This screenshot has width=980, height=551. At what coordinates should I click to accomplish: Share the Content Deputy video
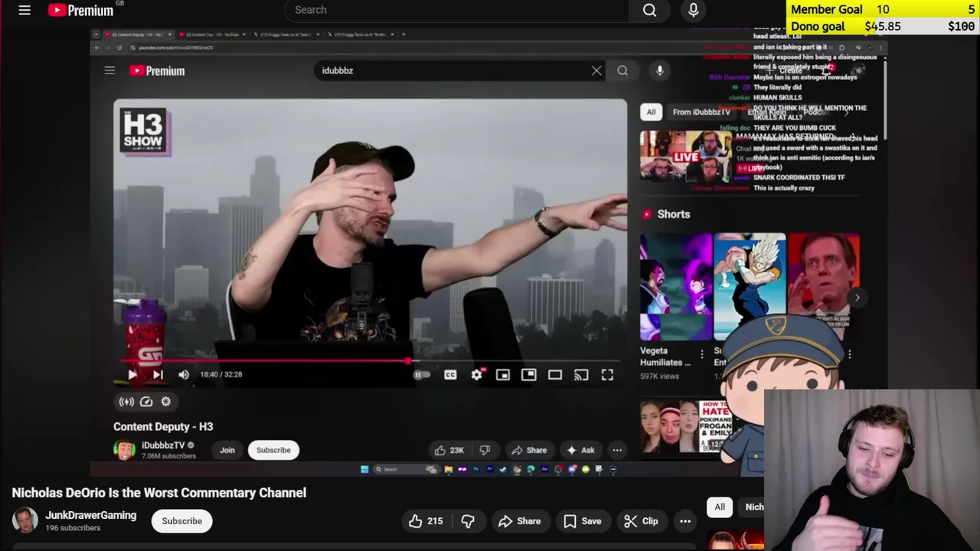pos(529,450)
